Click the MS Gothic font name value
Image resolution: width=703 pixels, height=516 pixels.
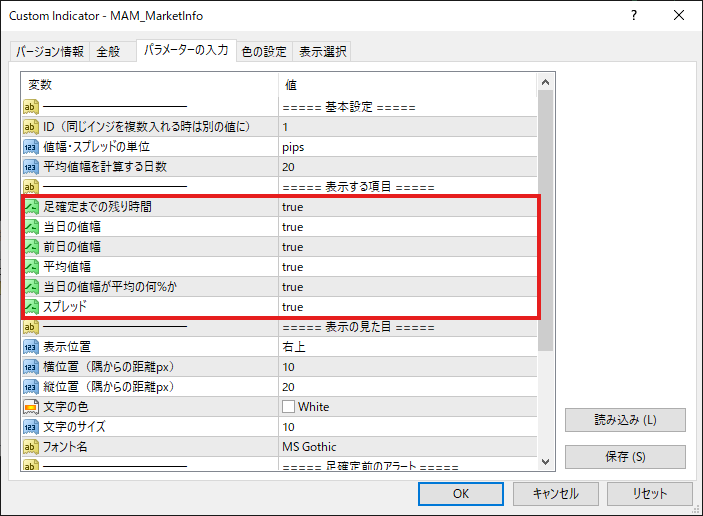(x=408, y=447)
